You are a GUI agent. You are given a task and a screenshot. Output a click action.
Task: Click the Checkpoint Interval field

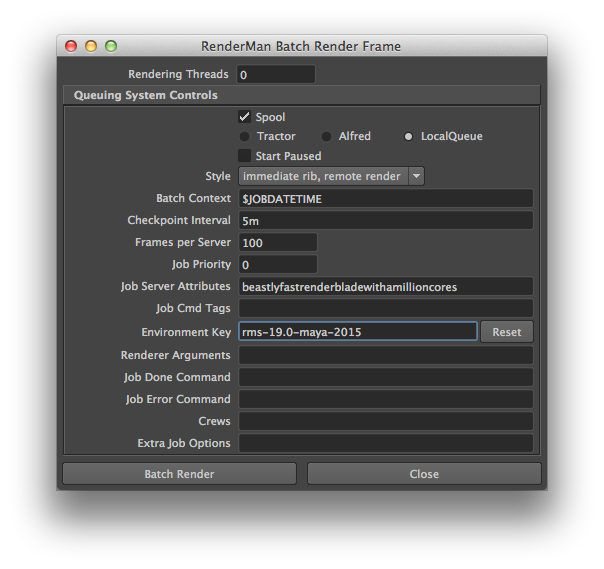pyautogui.click(x=386, y=221)
